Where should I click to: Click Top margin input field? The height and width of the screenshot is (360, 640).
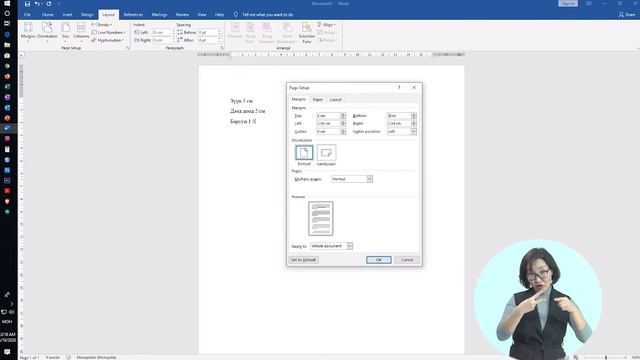click(328, 116)
